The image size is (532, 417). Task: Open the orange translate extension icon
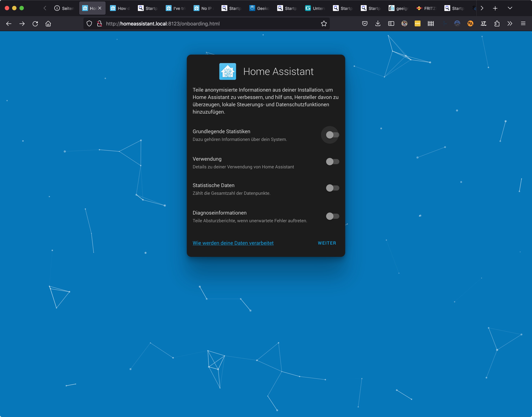[470, 24]
